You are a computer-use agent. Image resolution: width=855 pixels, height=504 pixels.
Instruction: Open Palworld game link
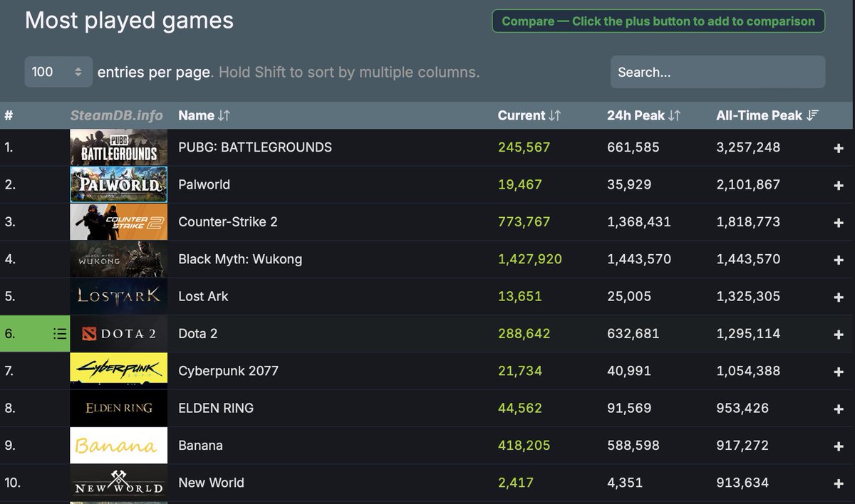point(204,184)
